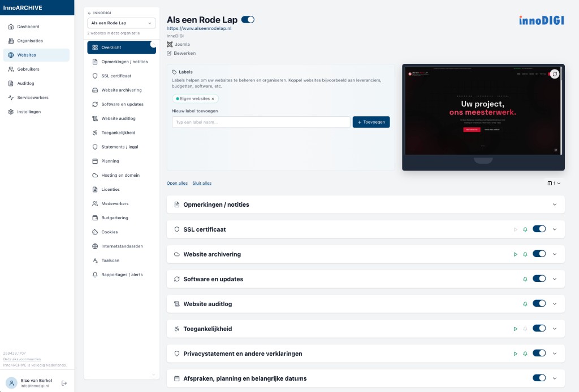Open the column layout dropdown
The width and height of the screenshot is (579, 392).
click(x=554, y=183)
